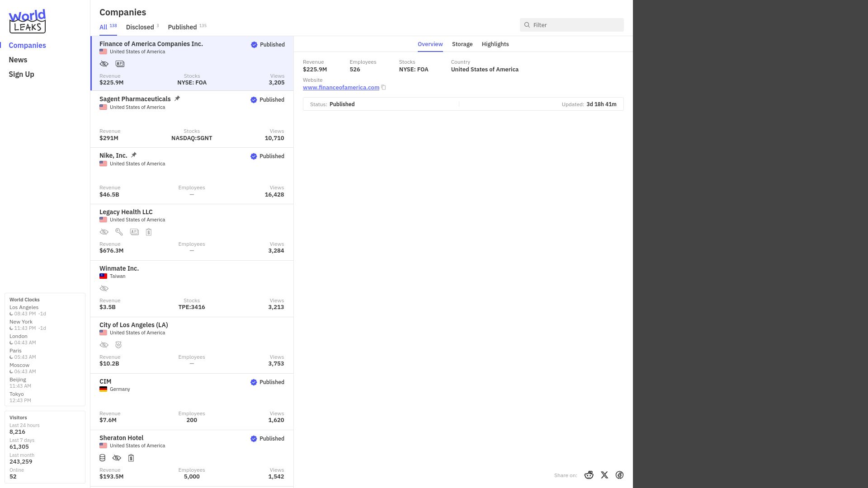Click the dollar clipboard icon in Sheraton Hotel card
This screenshot has width=868, height=488.
pyautogui.click(x=131, y=458)
